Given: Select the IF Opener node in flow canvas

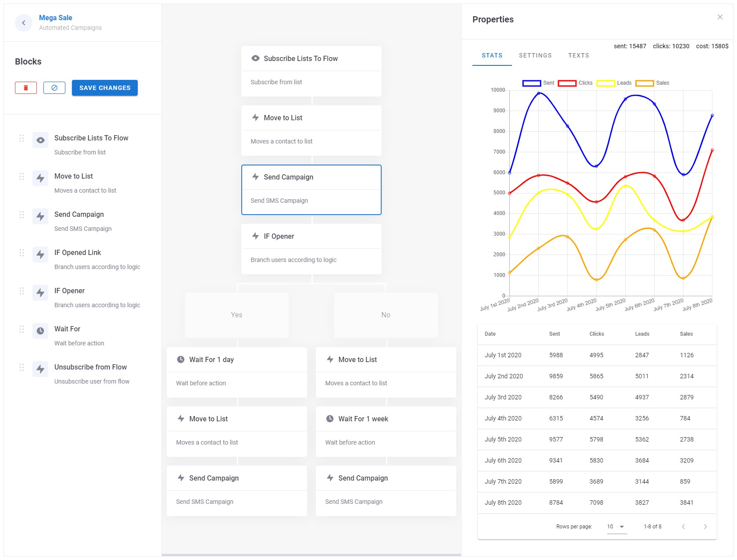Looking at the screenshot, I should 311,249.
